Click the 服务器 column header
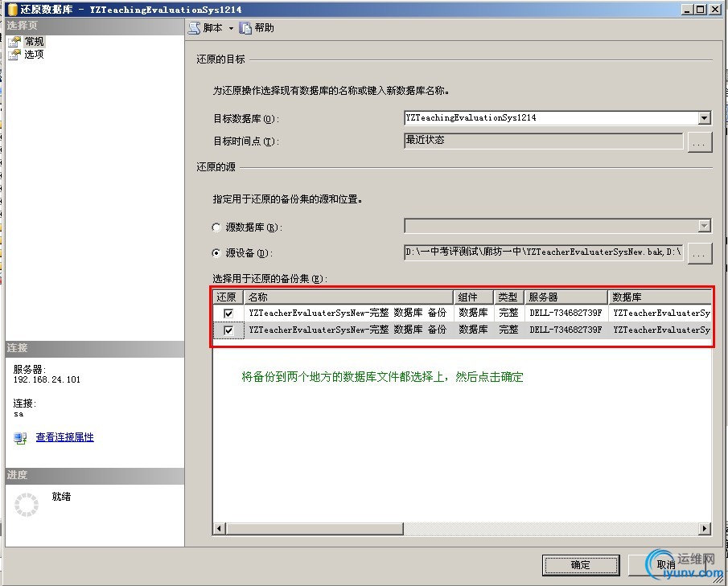 coord(566,297)
